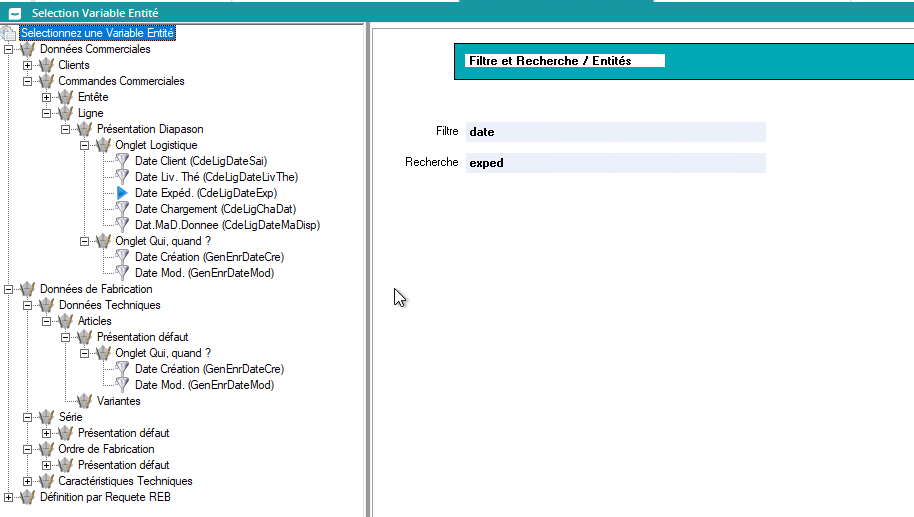Expand the Entête node

tap(47, 97)
